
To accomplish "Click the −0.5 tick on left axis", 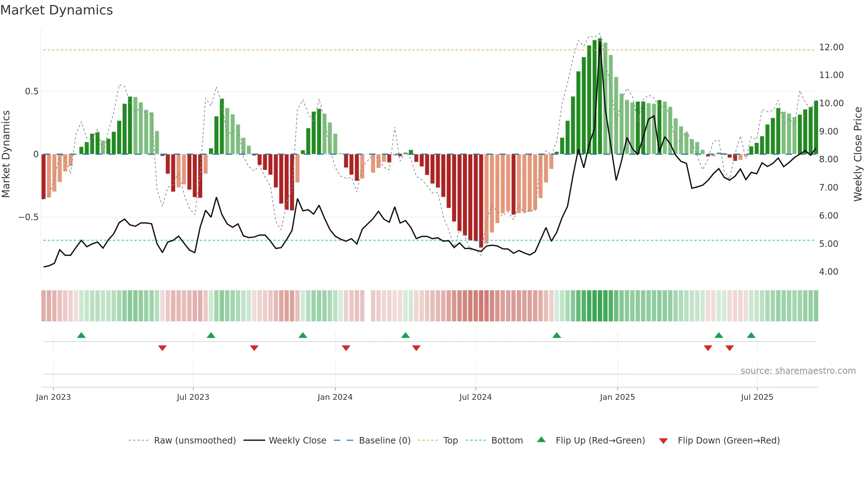I will pos(29,217).
